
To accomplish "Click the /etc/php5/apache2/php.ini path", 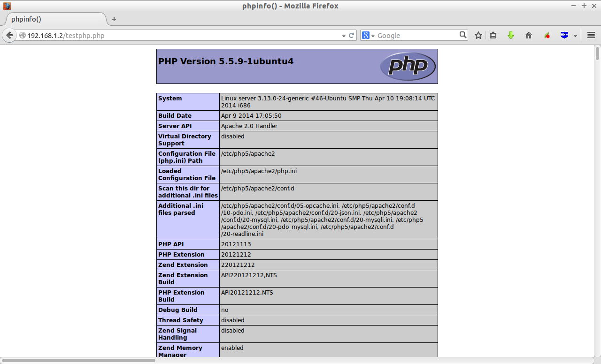I will (x=259, y=171).
